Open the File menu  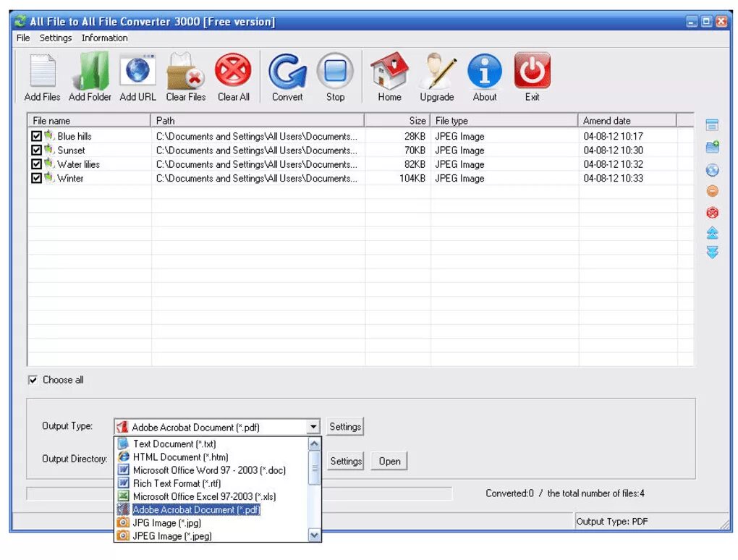point(23,38)
